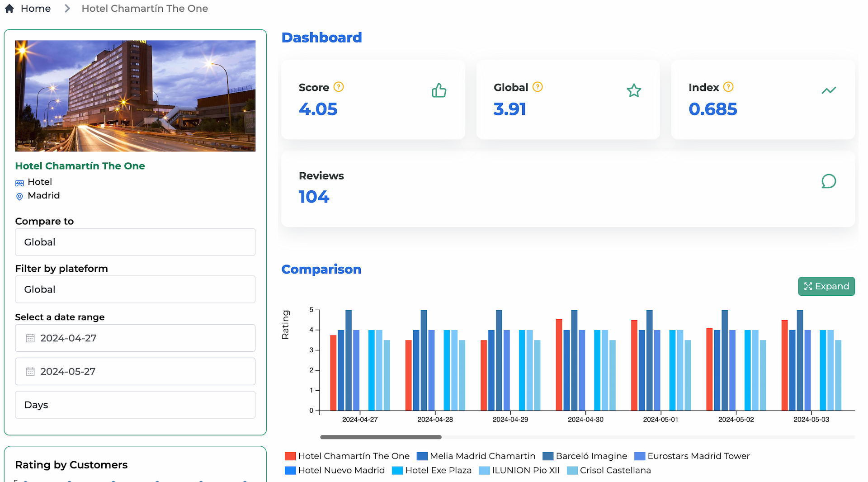This screenshot has width=868, height=482.
Task: Click the red bar for 2024-04-27
Action: 333,373
